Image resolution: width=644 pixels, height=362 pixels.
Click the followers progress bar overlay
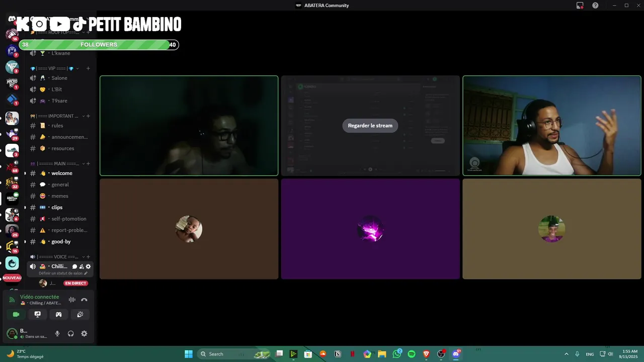99,45
